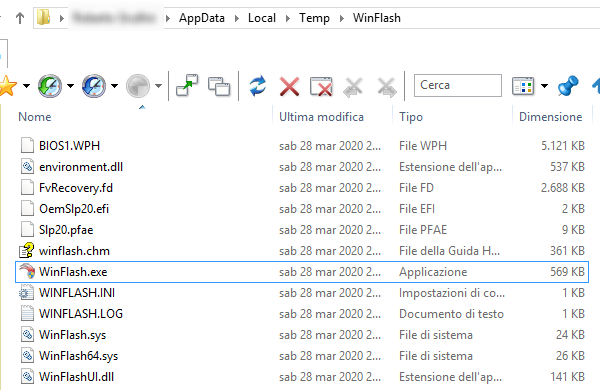Click the green back history icon

(50, 86)
